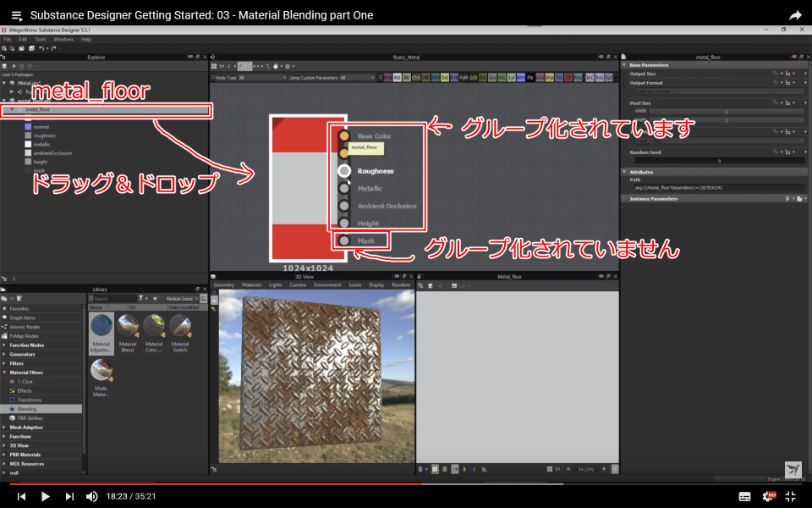Open the Node Type filter dropdown
Image resolution: width=812 pixels, height=508 pixels.
(261, 78)
